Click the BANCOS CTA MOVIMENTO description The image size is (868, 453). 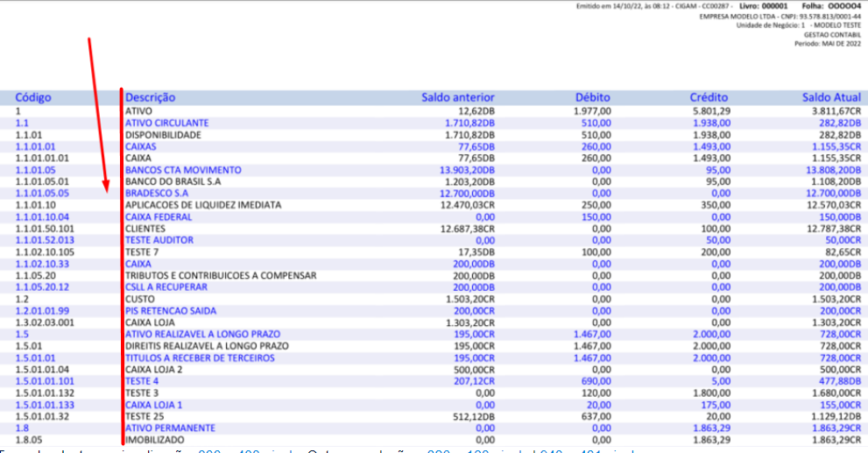pos(183,170)
